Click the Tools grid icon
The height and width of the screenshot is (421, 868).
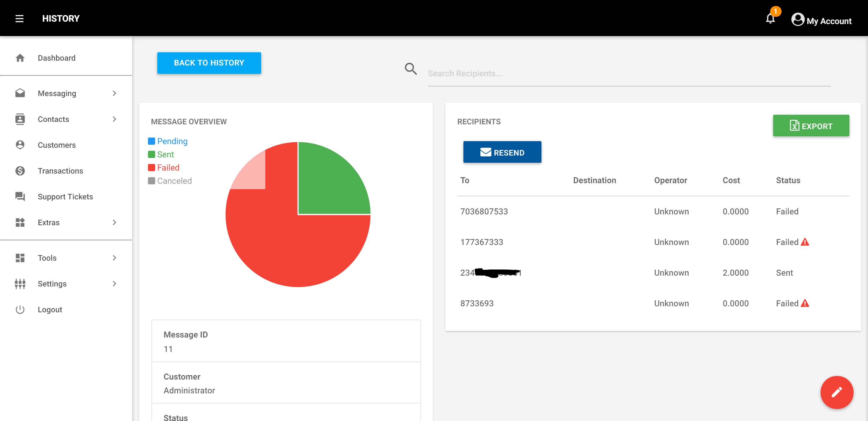[20, 258]
